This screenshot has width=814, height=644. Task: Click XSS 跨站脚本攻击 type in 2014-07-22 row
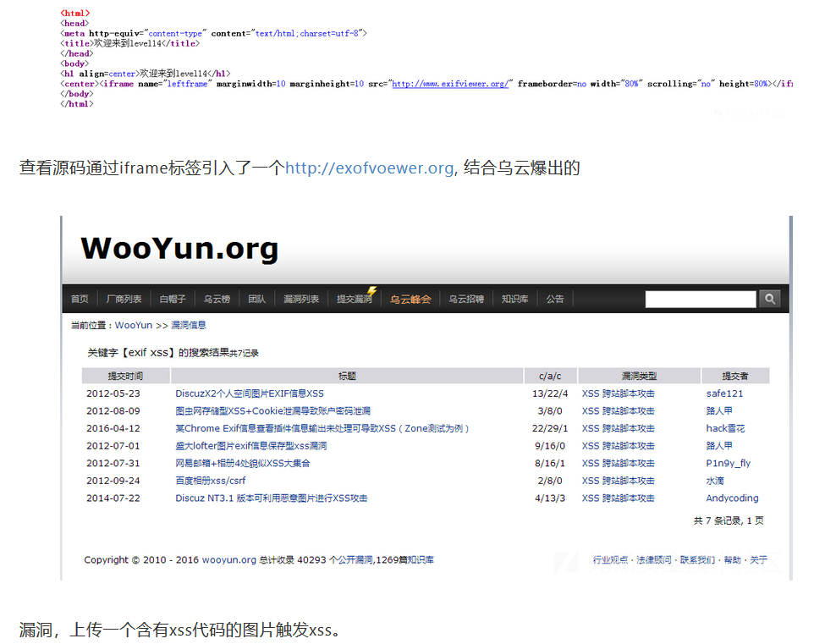pos(619,498)
